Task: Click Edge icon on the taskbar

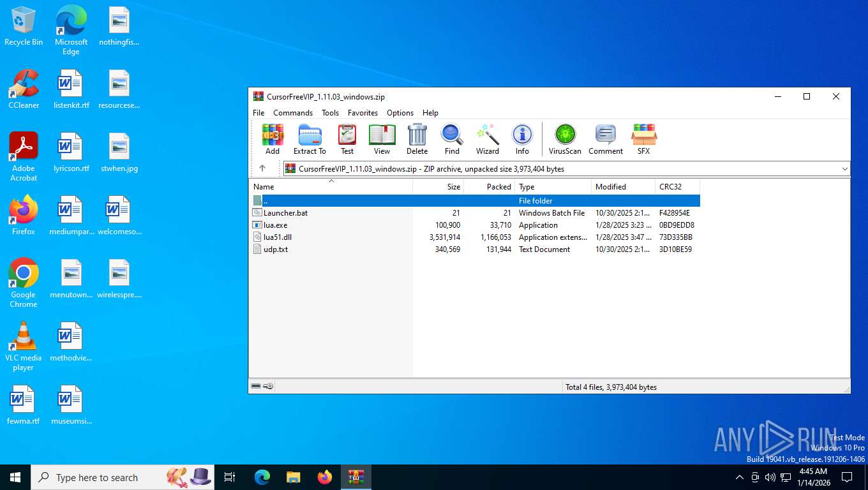Action: 262,477
